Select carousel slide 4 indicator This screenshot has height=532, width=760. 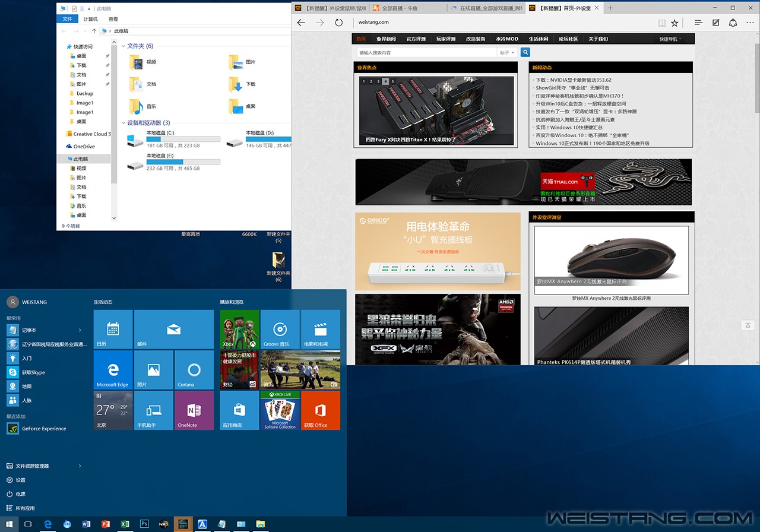pos(385,81)
